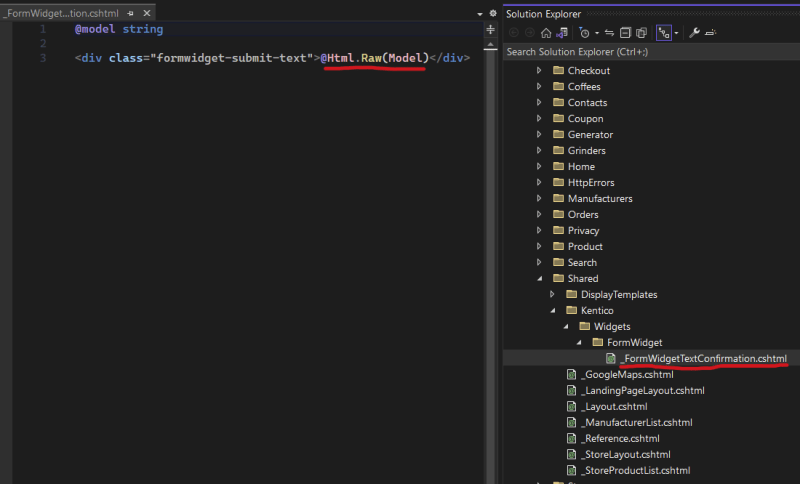Select the Manufacturers folder

click(600, 198)
